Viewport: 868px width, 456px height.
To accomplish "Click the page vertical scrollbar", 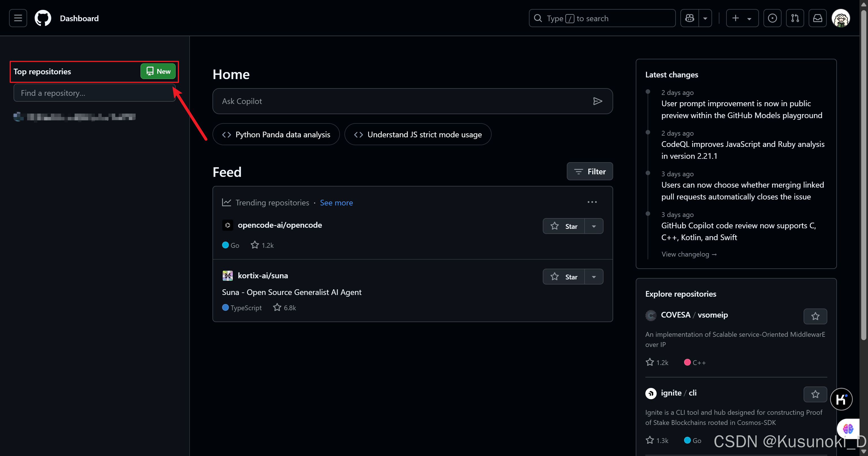I will 863,175.
